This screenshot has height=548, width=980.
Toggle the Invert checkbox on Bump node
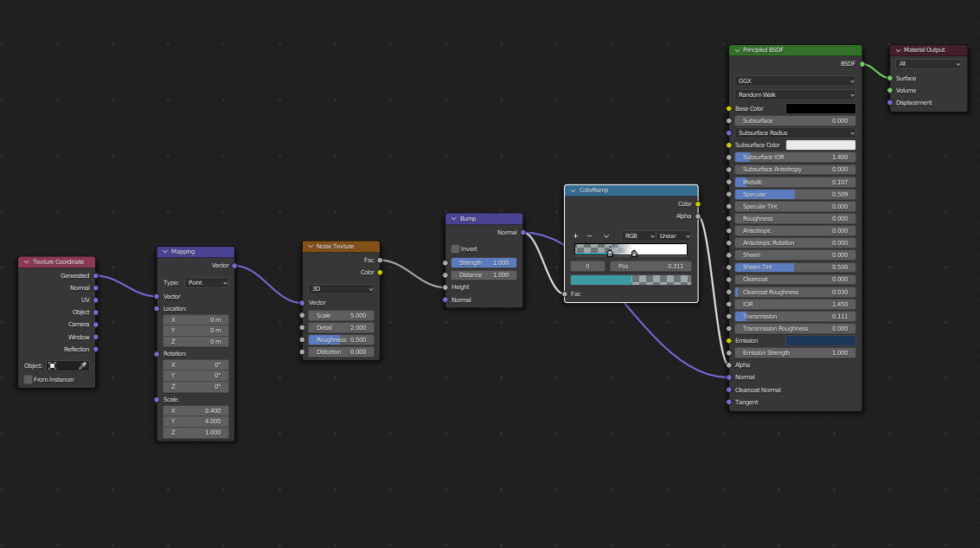456,249
